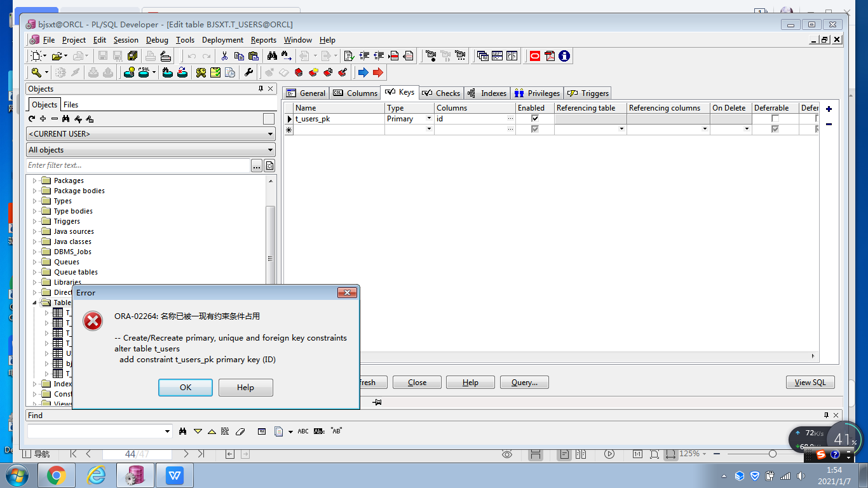Open Internet Explorer from the taskbar

click(96, 475)
